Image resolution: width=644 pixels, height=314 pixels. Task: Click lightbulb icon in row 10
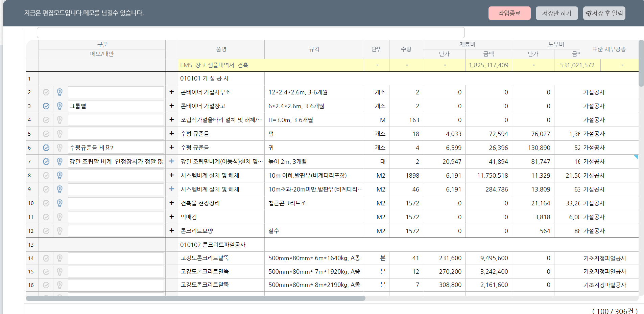tap(60, 203)
